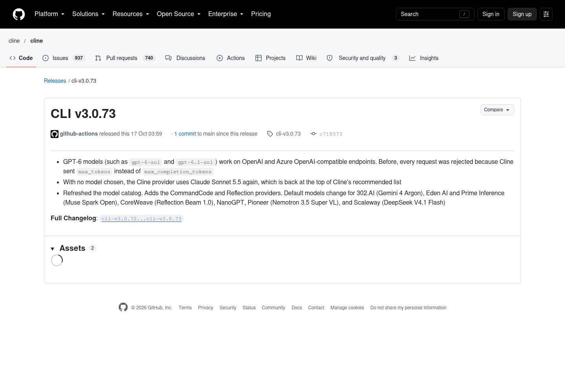Screen dimensions: 565x392
Task: Open the Solutions dropdown menu
Action: pyautogui.click(x=89, y=14)
